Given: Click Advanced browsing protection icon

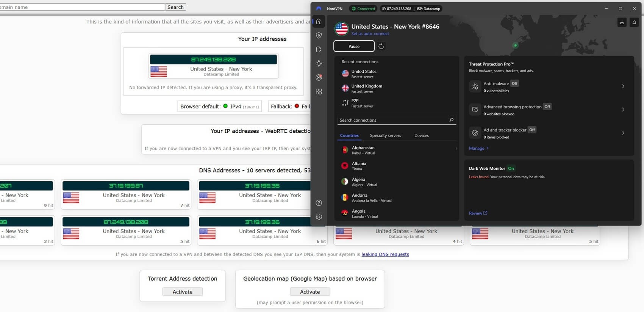Looking at the screenshot, I should (475, 110).
